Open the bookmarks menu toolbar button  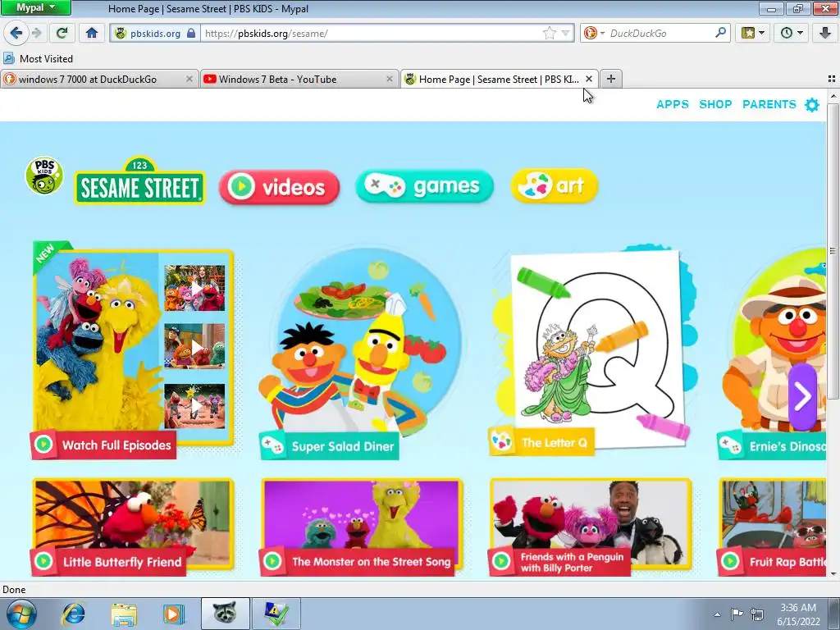click(753, 33)
